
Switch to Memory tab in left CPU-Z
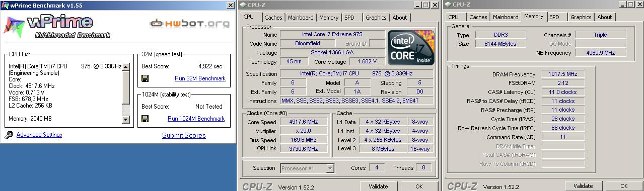[x=329, y=18]
